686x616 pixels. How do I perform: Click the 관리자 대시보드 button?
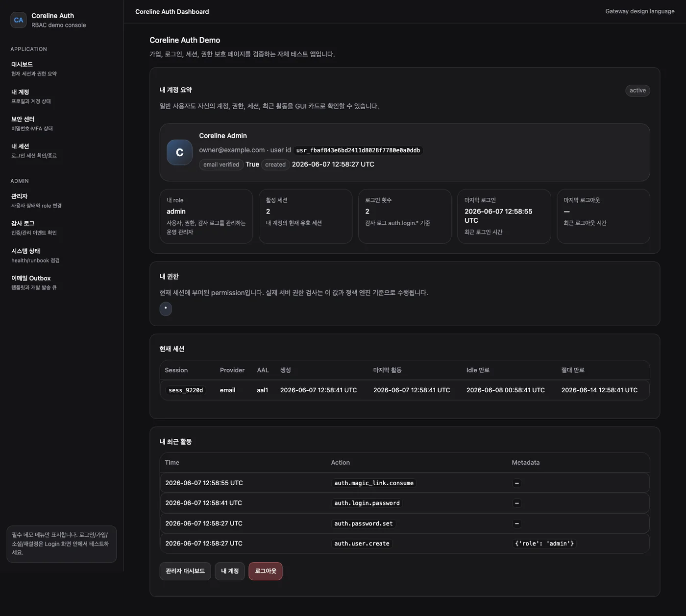[185, 571]
